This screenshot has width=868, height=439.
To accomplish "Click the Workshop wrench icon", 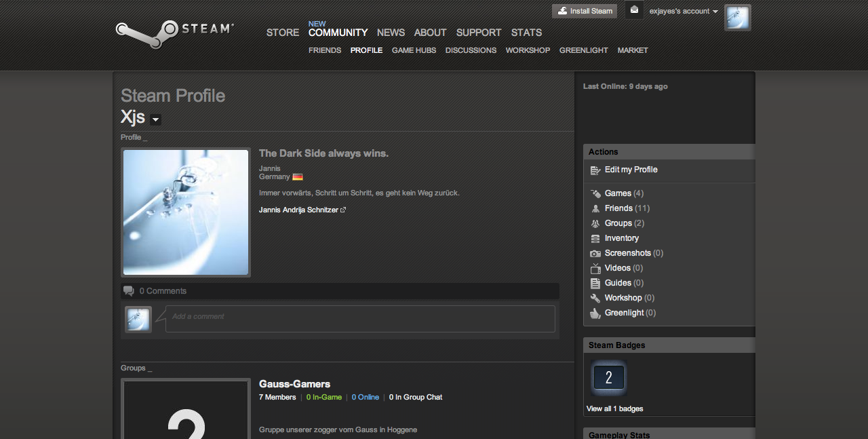I will pyautogui.click(x=595, y=298).
